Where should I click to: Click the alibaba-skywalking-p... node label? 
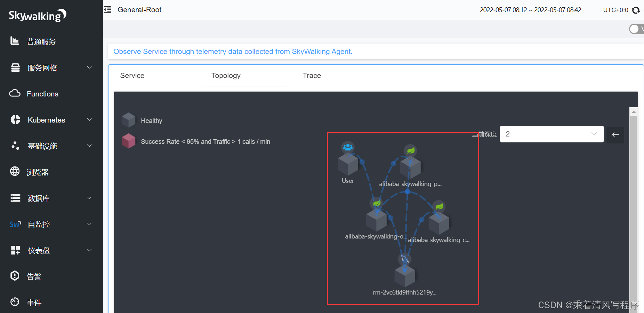tap(410, 184)
